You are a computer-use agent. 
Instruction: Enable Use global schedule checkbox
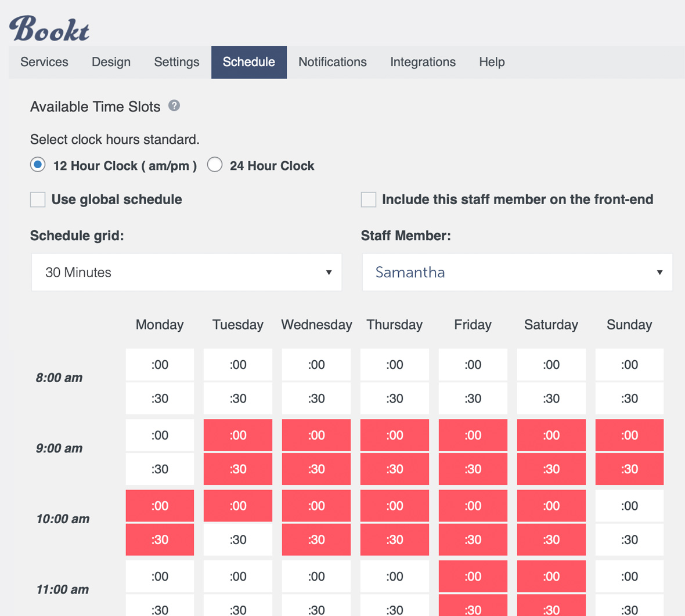[38, 200]
